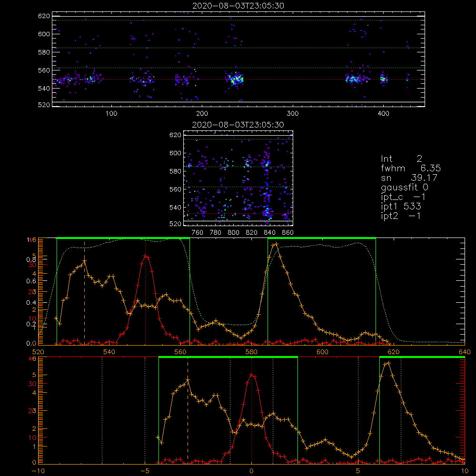Image resolution: width=476 pixels, height=476 pixels.
Task: Click the orange dashed vertical line in third plot
Action: pyautogui.click(x=84, y=293)
